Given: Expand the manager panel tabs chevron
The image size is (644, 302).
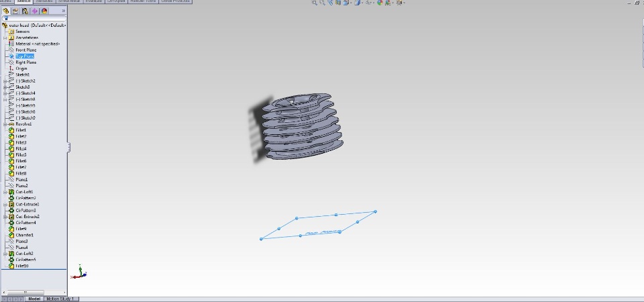Looking at the screenshot, I should [x=63, y=11].
